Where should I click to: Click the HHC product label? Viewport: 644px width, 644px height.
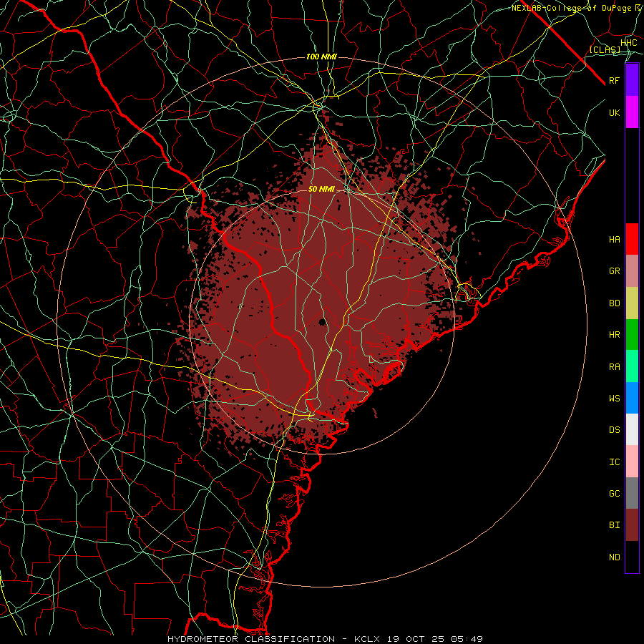click(629, 43)
